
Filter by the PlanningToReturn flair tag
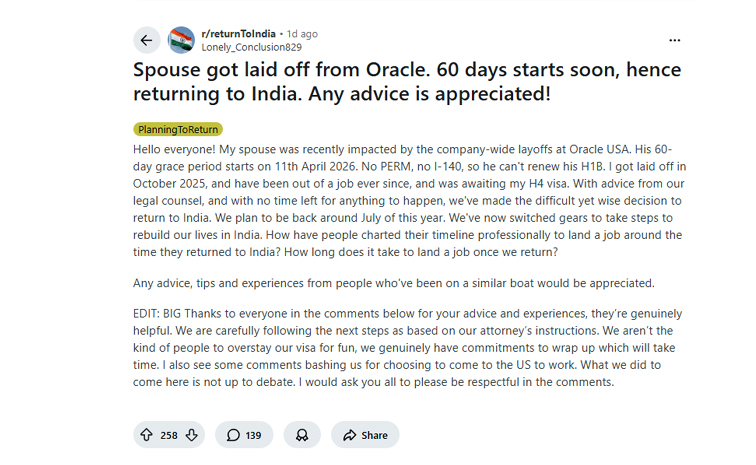coord(178,129)
